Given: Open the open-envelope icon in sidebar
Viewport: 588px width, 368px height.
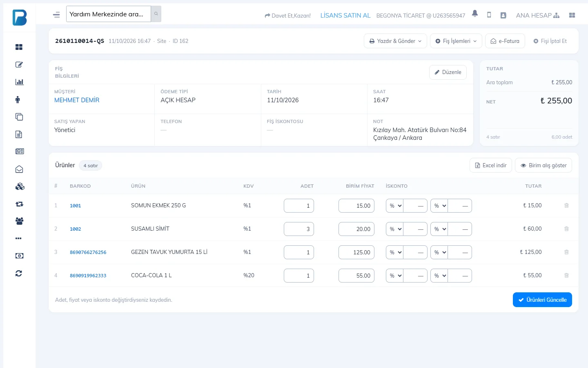Looking at the screenshot, I should (x=19, y=169).
